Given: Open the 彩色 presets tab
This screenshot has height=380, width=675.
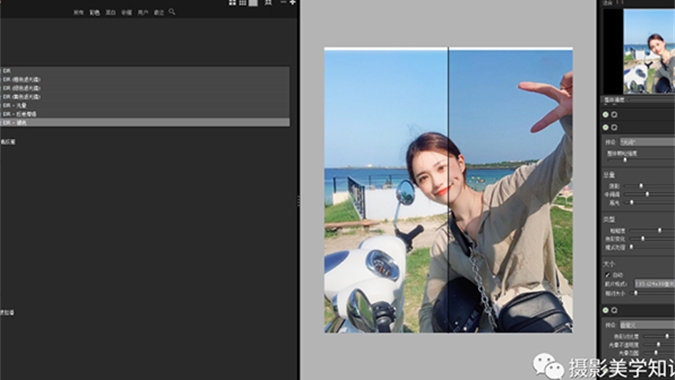Looking at the screenshot, I should [94, 13].
